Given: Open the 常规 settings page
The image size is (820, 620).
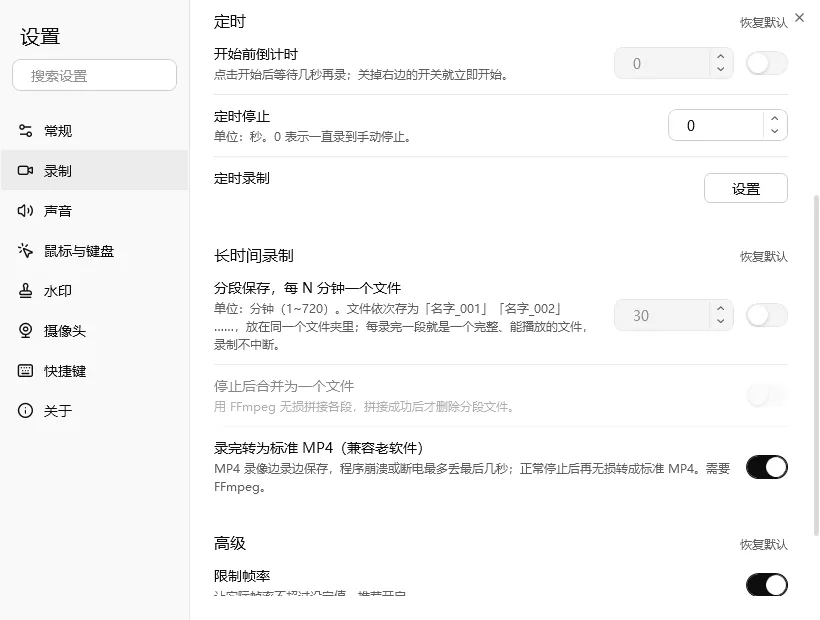Looking at the screenshot, I should [94, 130].
